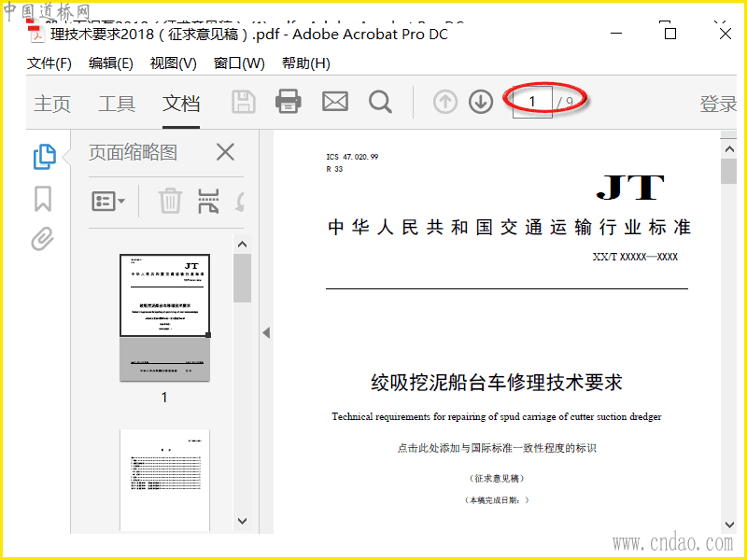Screen dimensions: 747x560
Task: Select the second page thumbnail
Action: point(165,480)
